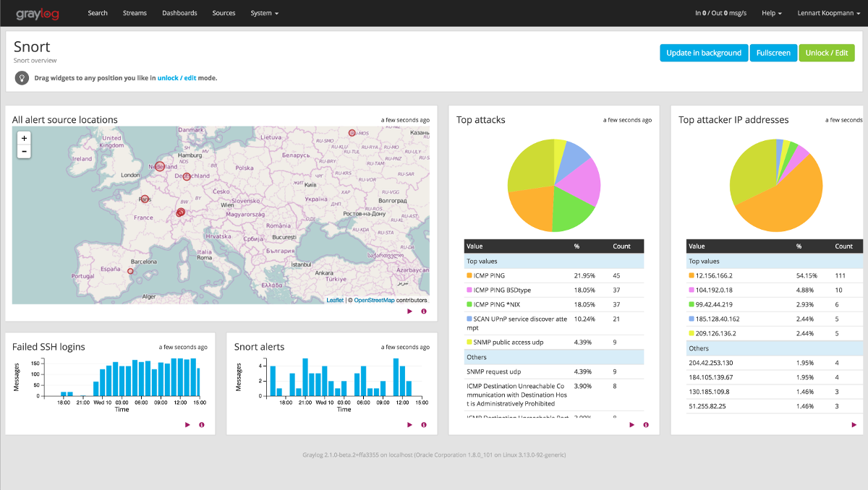This screenshot has width=868, height=490.
Task: Open the Lennart Koopmann user menu
Action: point(828,13)
